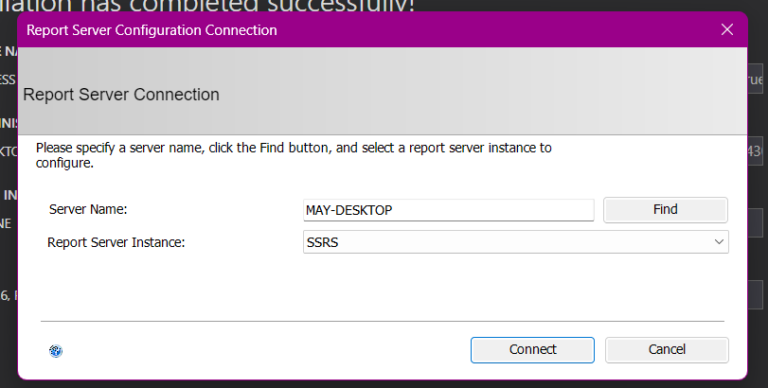Open the Report Server Instance combo box
This screenshot has height=388, width=768.
point(516,242)
